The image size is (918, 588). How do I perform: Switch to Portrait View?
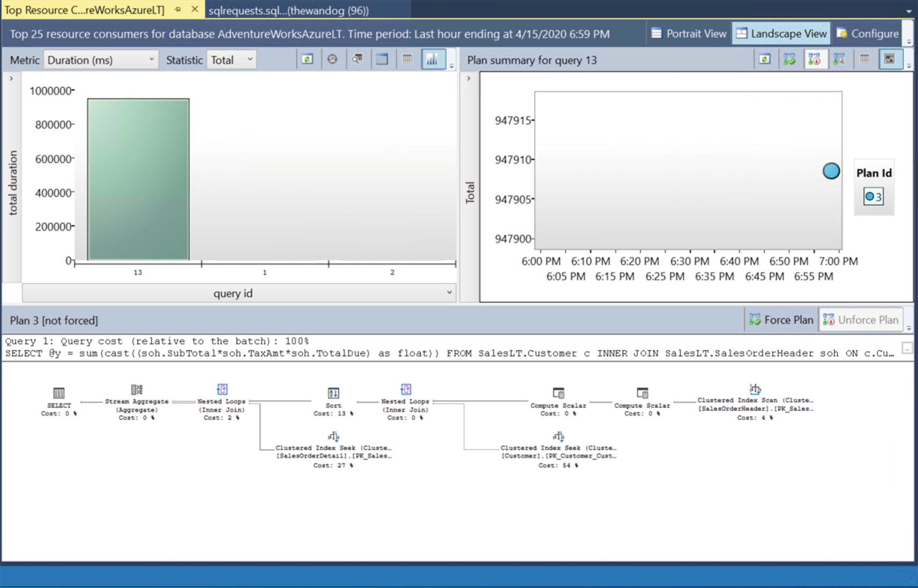point(689,33)
